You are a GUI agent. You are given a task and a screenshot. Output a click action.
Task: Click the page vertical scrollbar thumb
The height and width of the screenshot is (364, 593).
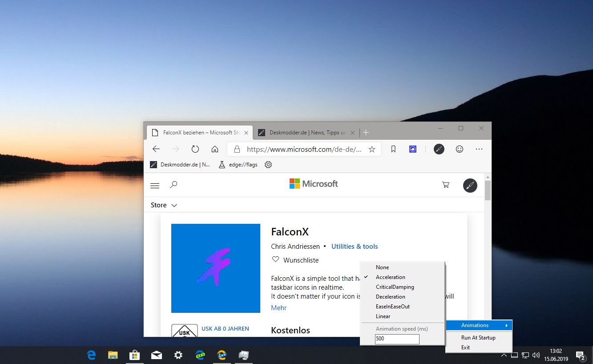coord(488,190)
